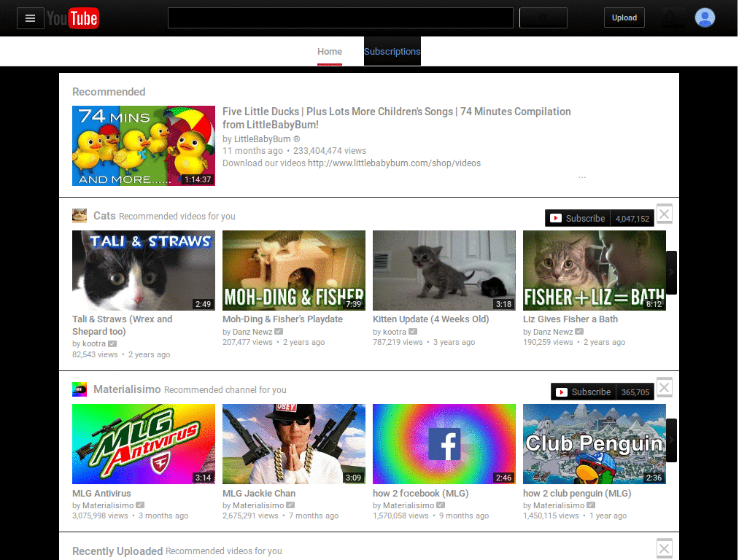
Task: Play the Fisher + Liz = Bath thumbnail
Action: (594, 271)
